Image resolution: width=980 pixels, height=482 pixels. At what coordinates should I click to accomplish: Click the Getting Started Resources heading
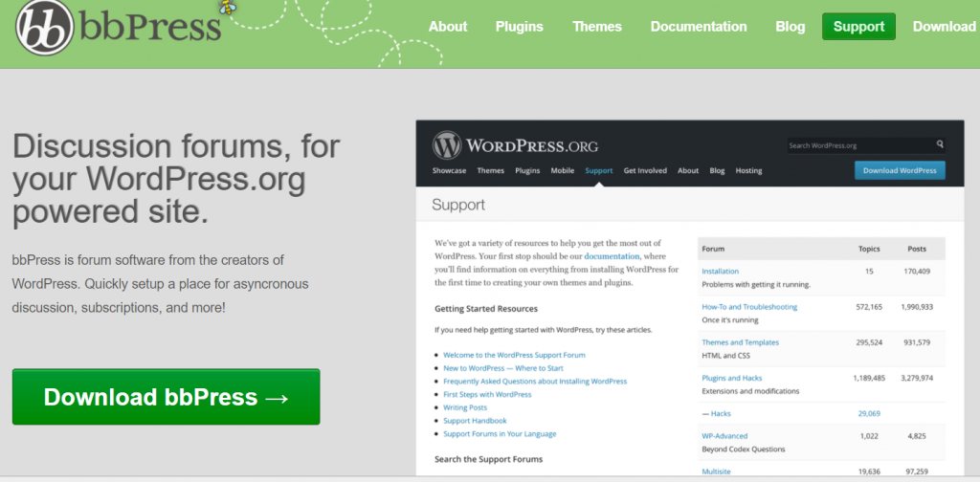tap(486, 309)
